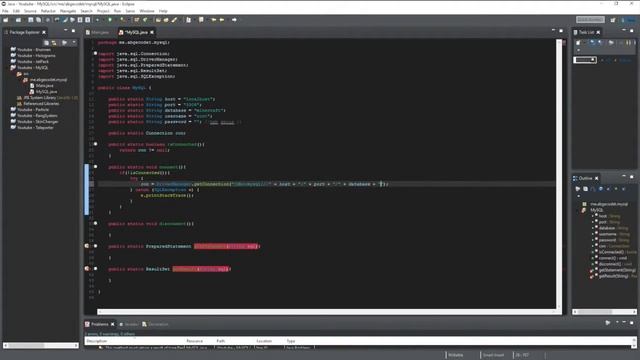This screenshot has width=640, height=360.
Task: Close the MySQL.java editor tab
Action: pos(152,32)
